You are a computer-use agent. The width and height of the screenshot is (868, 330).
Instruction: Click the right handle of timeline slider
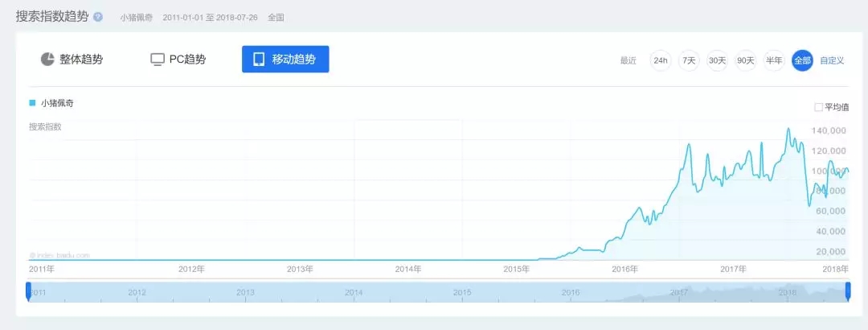click(x=848, y=291)
